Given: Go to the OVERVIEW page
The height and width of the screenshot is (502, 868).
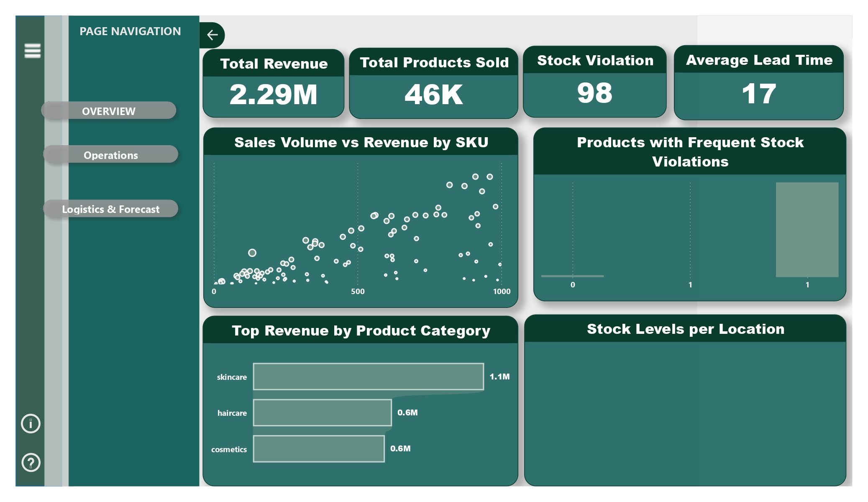Looking at the screenshot, I should pyautogui.click(x=109, y=111).
